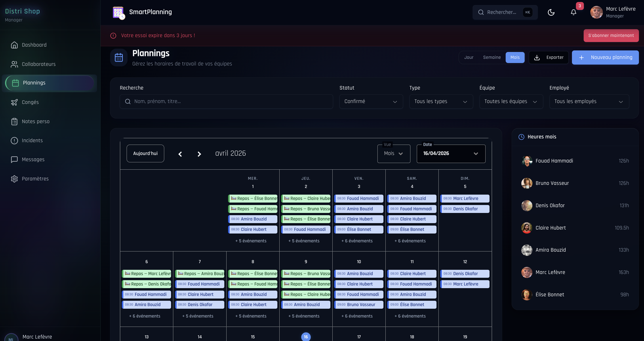Click Claire Hubert's avatar in Heures mois

(527, 228)
